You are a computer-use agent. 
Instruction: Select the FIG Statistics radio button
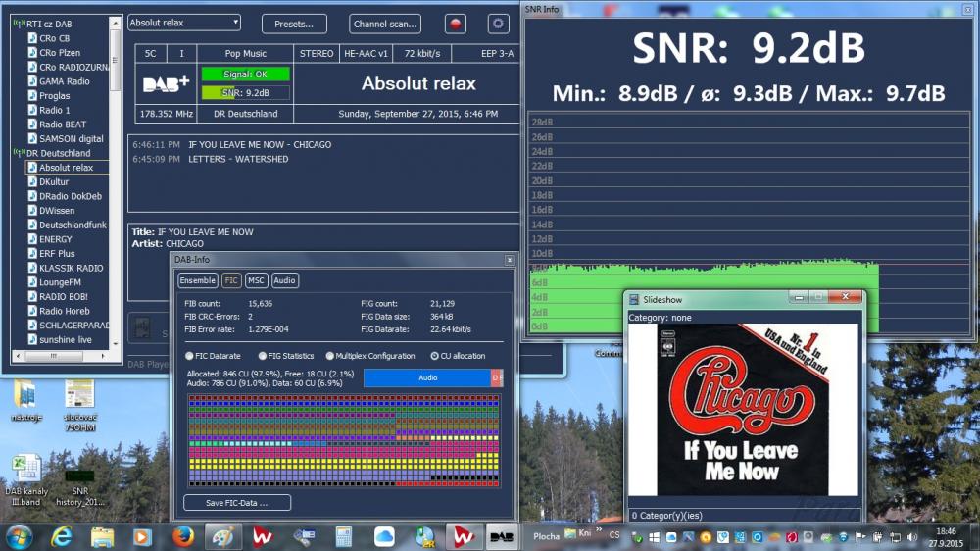click(263, 356)
